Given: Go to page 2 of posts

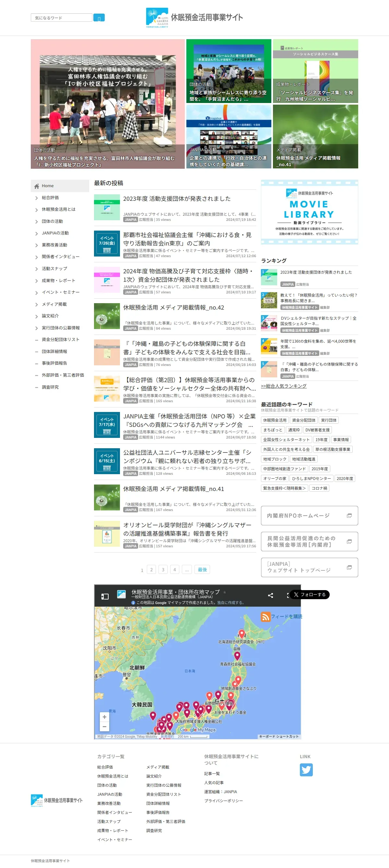Looking at the screenshot, I should pyautogui.click(x=151, y=570).
